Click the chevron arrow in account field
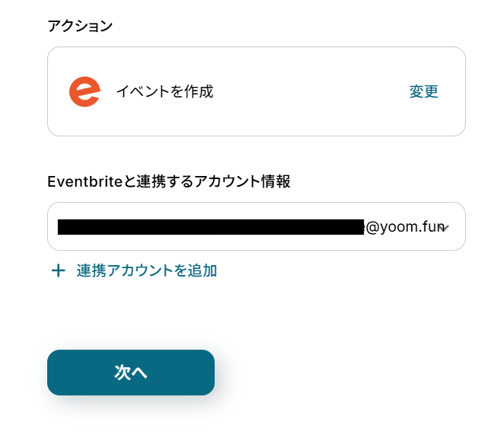The image size is (491, 448). (x=444, y=228)
